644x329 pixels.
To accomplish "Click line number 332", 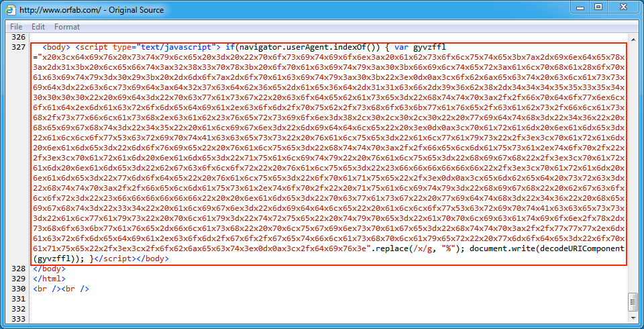I will click(18, 309).
